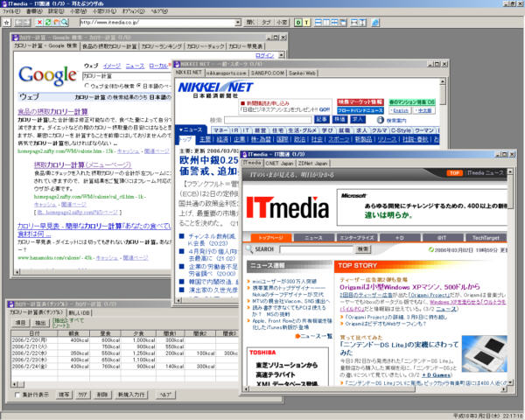The image size is (525, 420).
Task: Open the ヘルプ(H) menu in the menu bar
Action: [159, 11]
